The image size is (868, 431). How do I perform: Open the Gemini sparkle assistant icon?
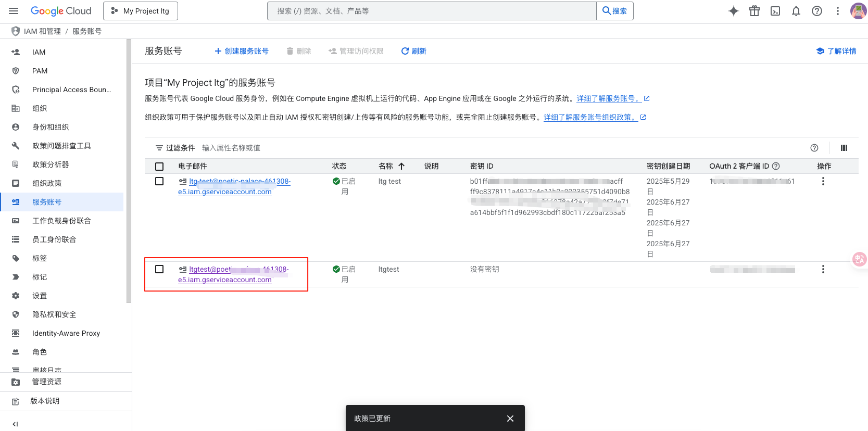coord(734,11)
